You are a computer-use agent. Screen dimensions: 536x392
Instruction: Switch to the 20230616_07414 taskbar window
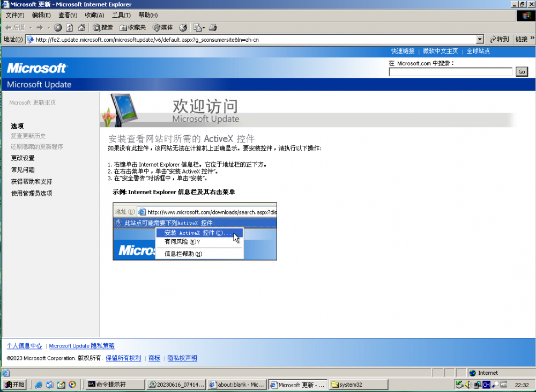(176, 384)
